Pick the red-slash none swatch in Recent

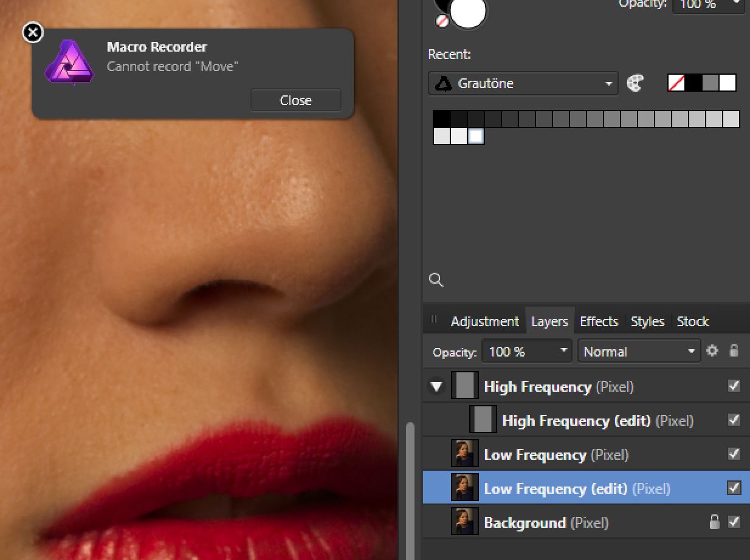pyautogui.click(x=676, y=83)
